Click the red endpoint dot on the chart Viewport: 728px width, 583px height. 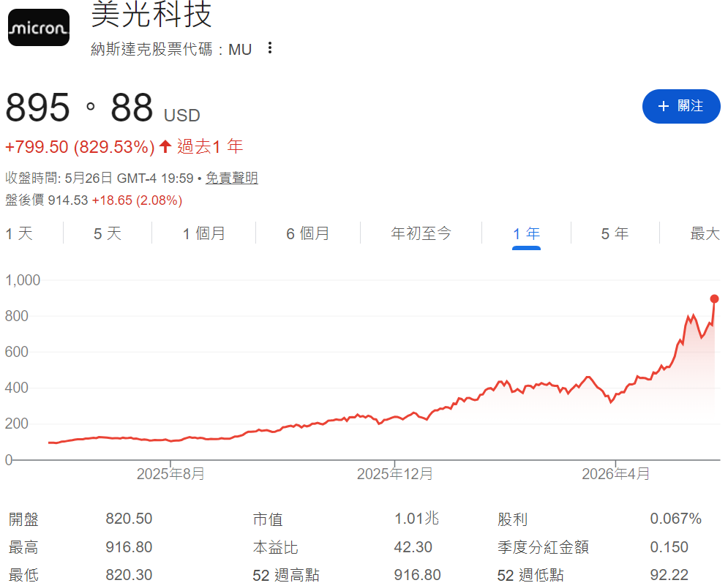click(x=715, y=299)
